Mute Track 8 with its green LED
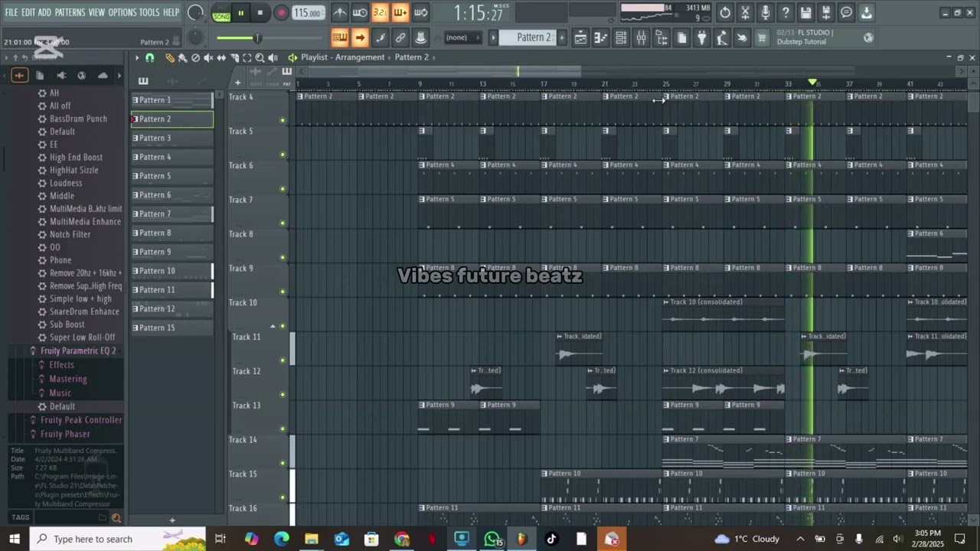The width and height of the screenshot is (980, 551). click(283, 257)
